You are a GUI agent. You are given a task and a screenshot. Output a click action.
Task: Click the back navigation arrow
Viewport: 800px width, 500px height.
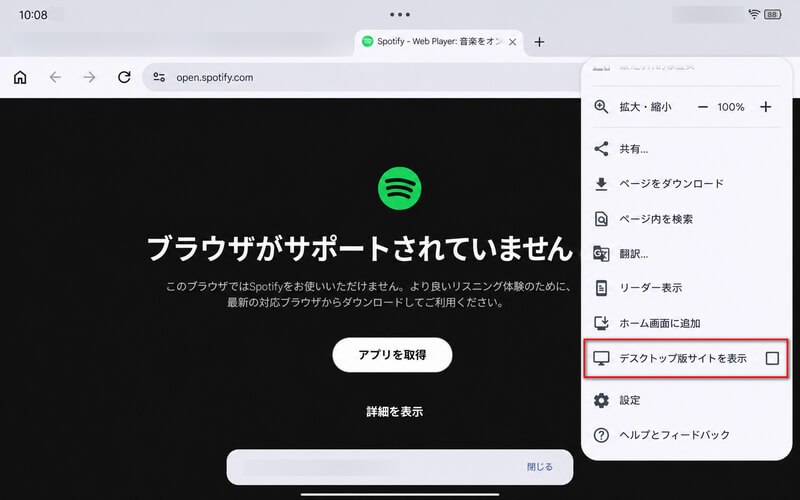55,78
